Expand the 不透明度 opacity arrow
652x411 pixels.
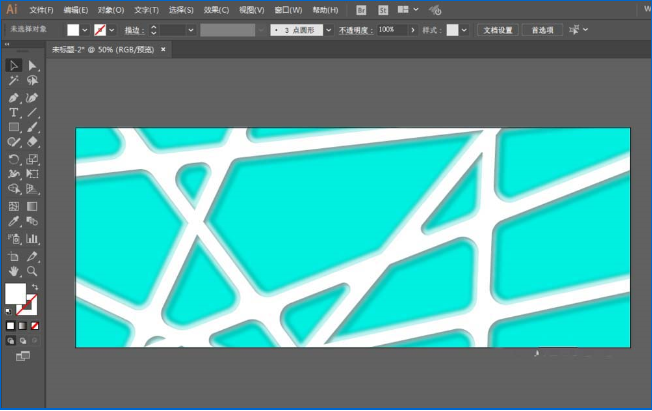click(x=412, y=31)
